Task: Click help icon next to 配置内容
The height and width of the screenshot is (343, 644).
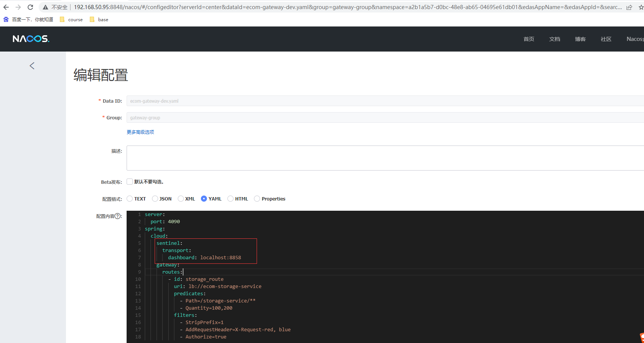Action: [x=118, y=216]
